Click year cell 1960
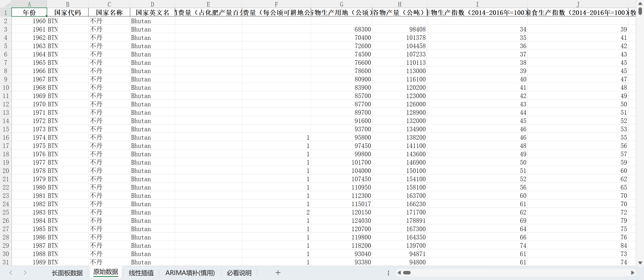The height and width of the screenshot is (280, 644). click(x=29, y=21)
